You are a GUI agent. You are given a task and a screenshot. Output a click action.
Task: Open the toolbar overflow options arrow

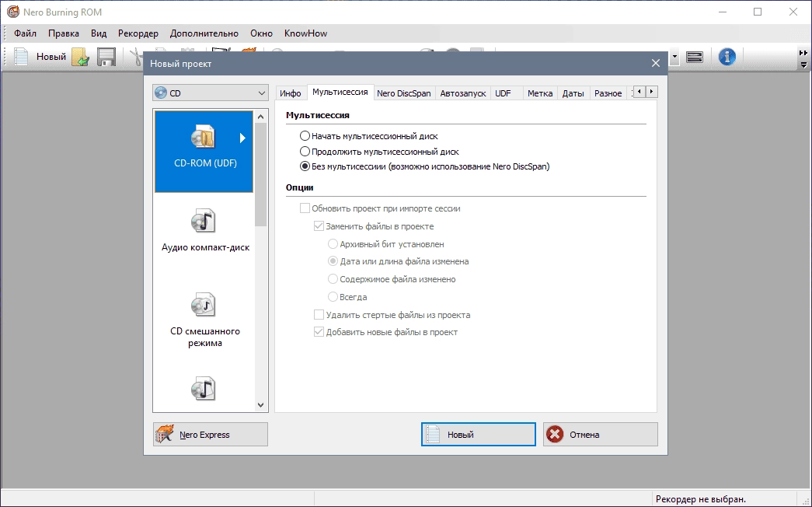click(x=803, y=65)
